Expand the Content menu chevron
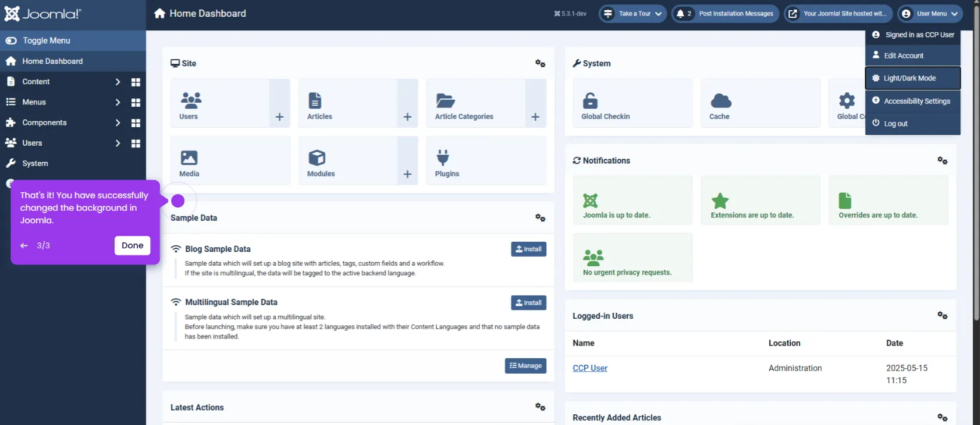The width and height of the screenshot is (980, 425). 118,82
